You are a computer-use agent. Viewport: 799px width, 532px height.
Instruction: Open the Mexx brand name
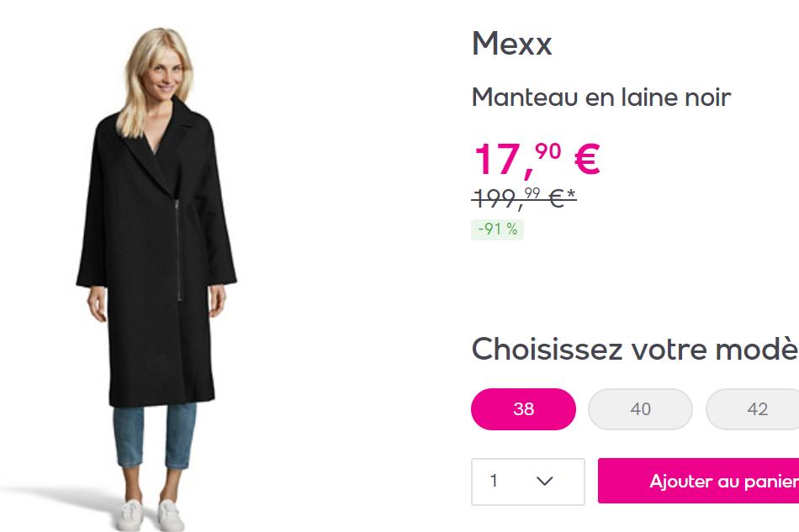tap(511, 44)
